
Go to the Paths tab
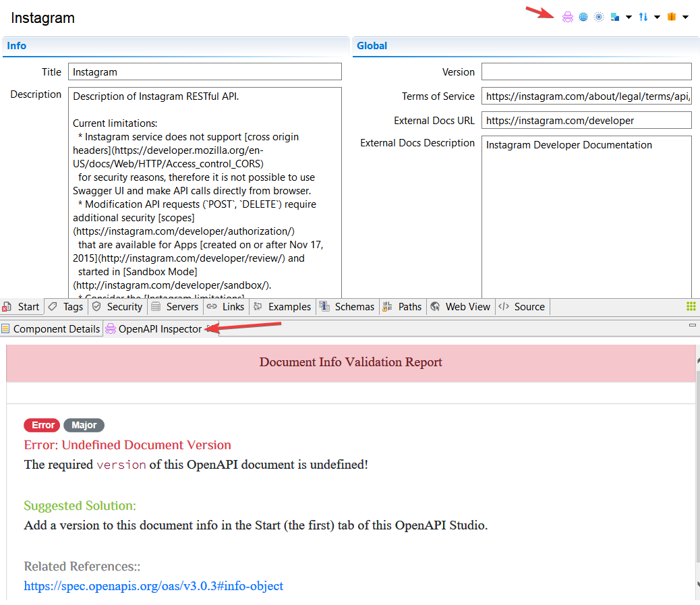pyautogui.click(x=403, y=307)
